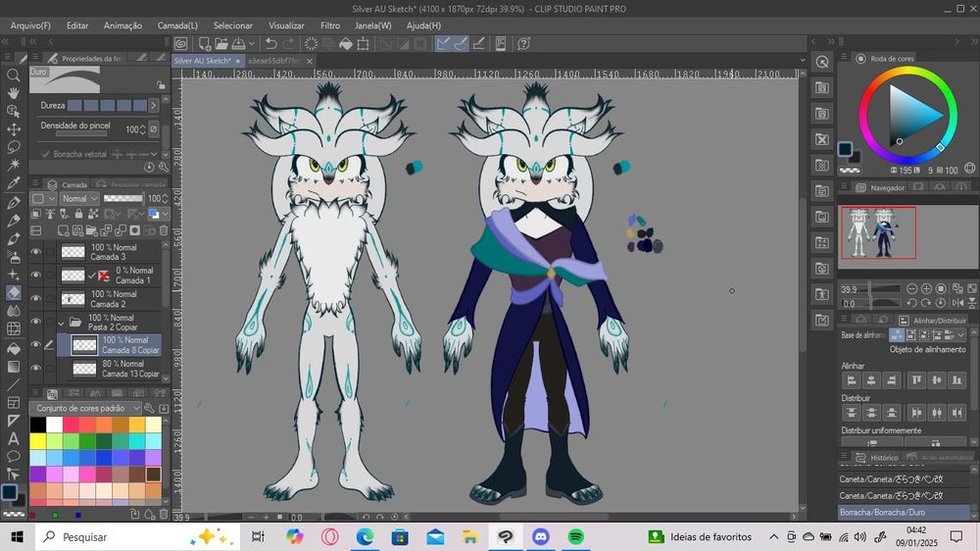Hide layer Camada 2
This screenshot has width=980, height=551.
[x=35, y=298]
